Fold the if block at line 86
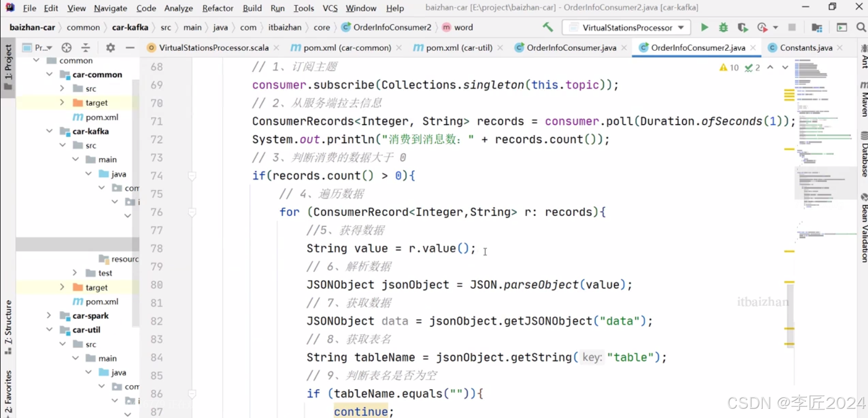 click(192, 394)
